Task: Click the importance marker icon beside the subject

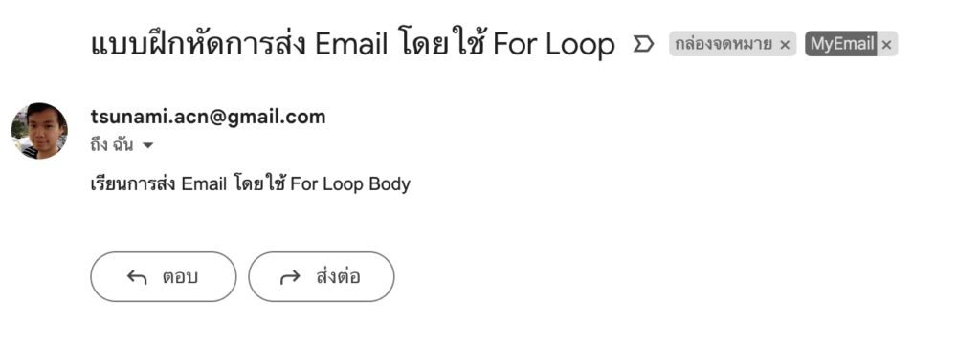Action: pyautogui.click(x=643, y=44)
